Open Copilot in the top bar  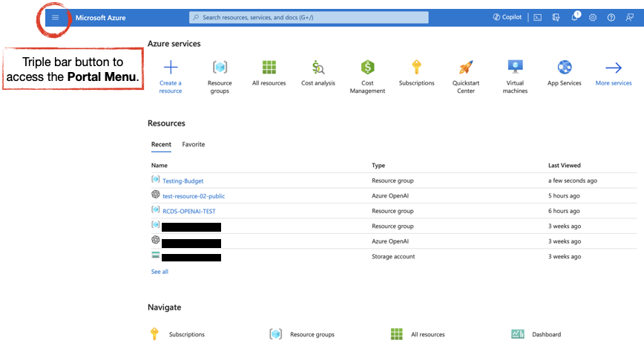click(x=507, y=17)
